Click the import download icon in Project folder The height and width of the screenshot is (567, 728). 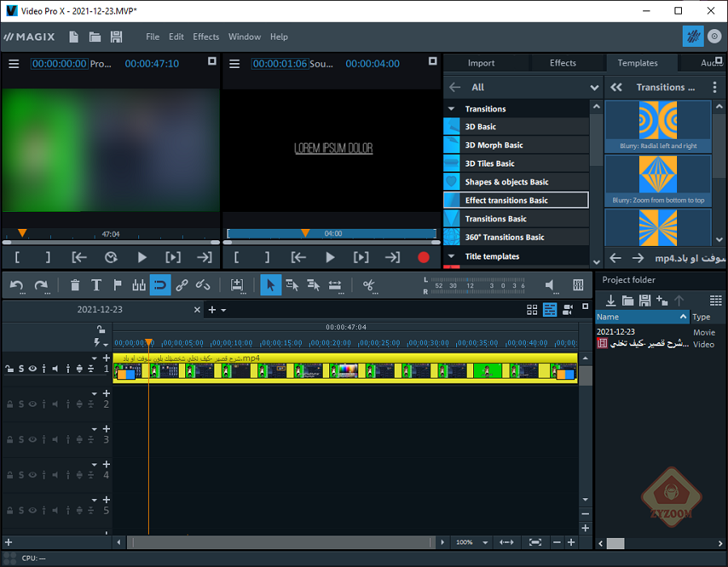point(611,300)
